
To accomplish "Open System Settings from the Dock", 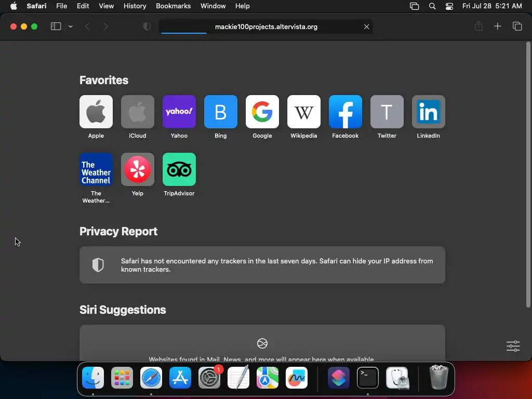I will [x=209, y=378].
